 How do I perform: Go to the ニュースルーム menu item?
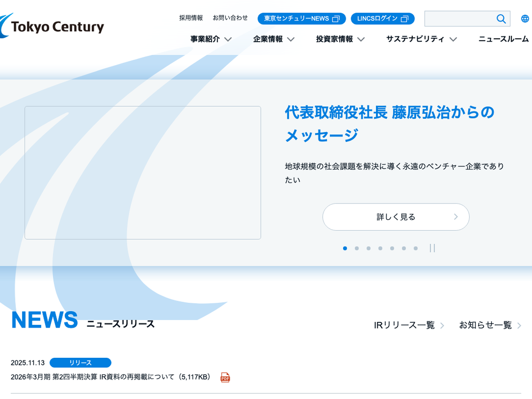pyautogui.click(x=503, y=39)
